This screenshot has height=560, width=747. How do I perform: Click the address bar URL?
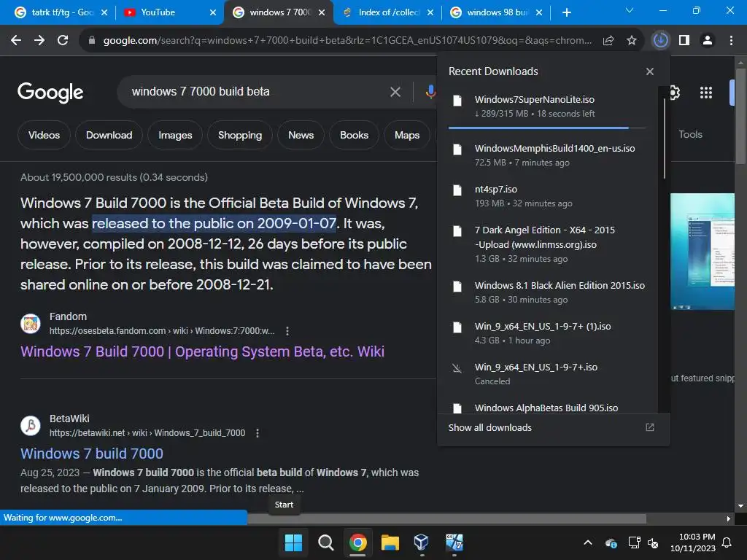point(347,41)
